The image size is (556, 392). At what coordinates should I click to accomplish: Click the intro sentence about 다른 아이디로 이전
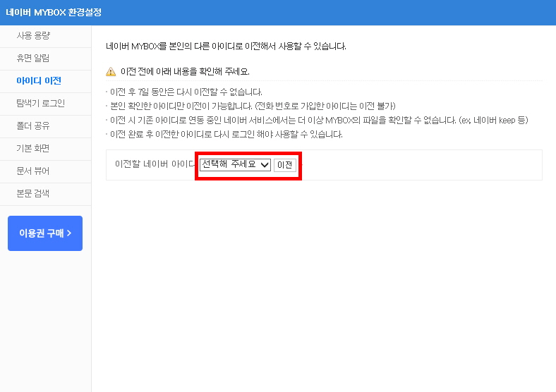(x=226, y=47)
